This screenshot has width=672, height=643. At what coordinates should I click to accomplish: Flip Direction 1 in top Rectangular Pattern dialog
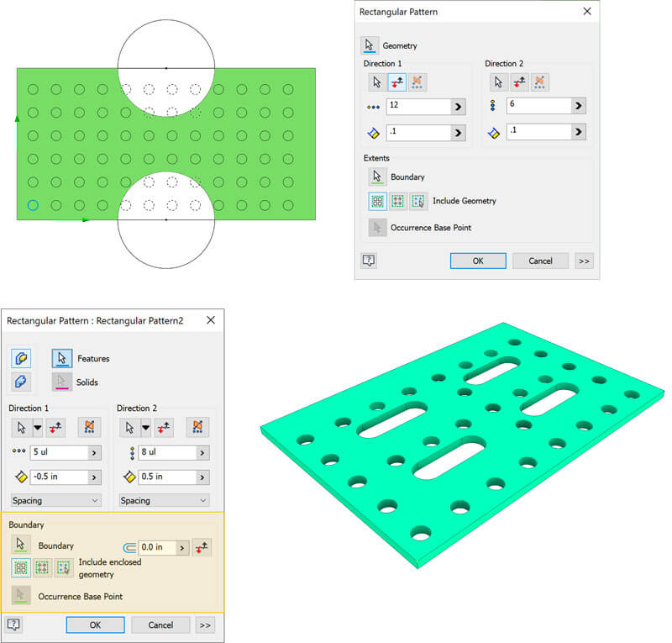click(396, 82)
